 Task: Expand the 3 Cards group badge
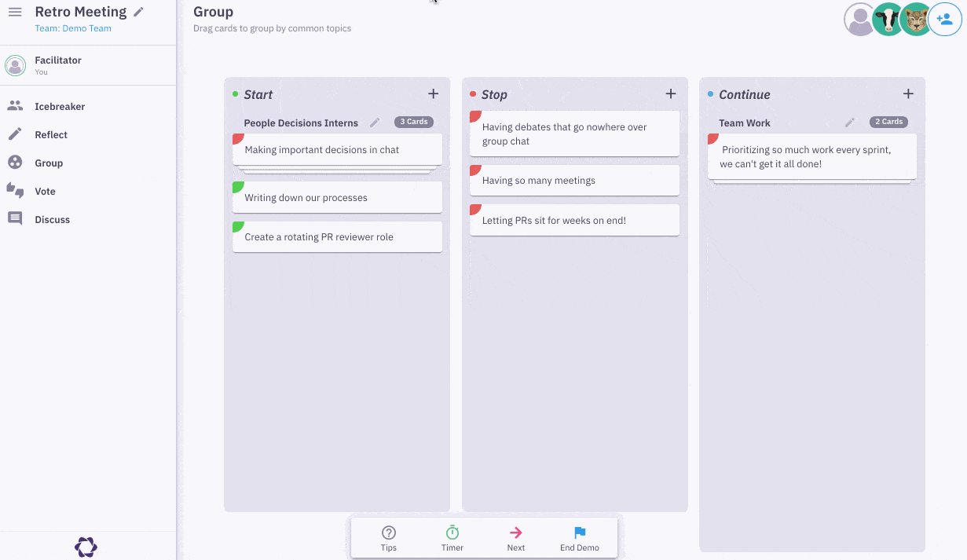click(414, 122)
